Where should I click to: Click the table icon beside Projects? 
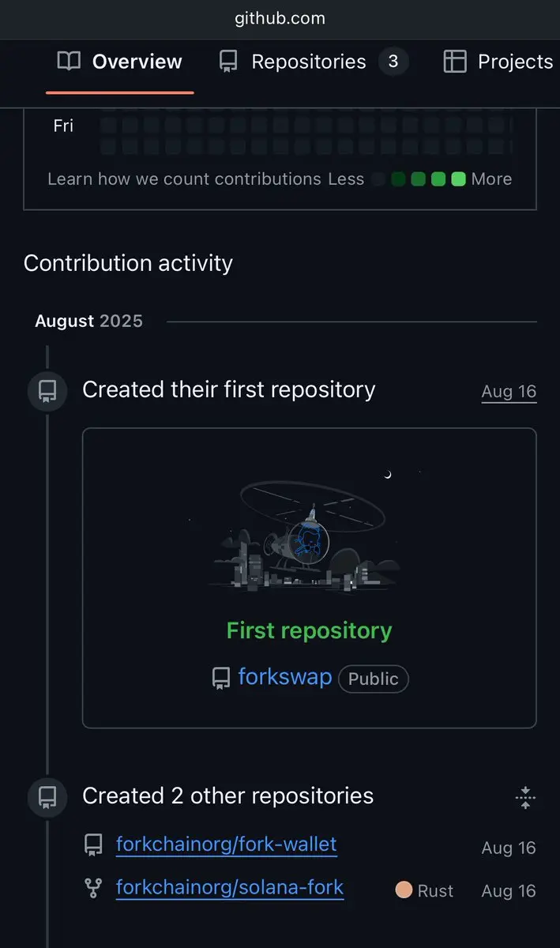pyautogui.click(x=455, y=62)
